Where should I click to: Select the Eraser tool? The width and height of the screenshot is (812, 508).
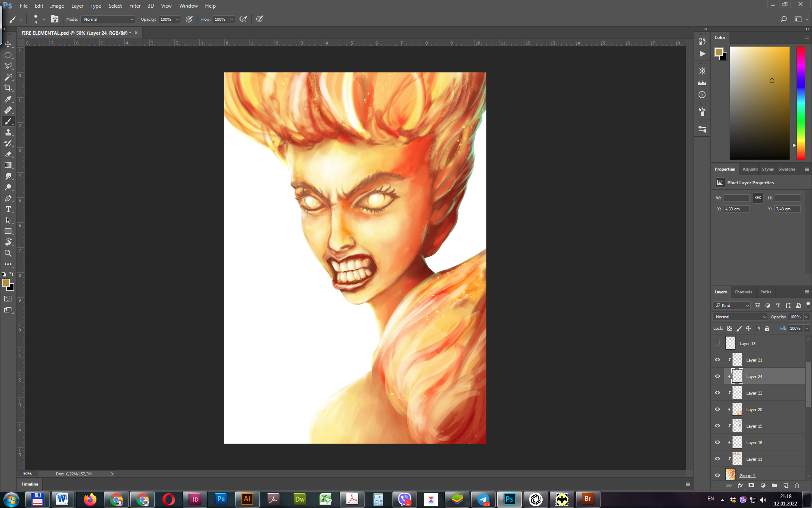(8, 154)
